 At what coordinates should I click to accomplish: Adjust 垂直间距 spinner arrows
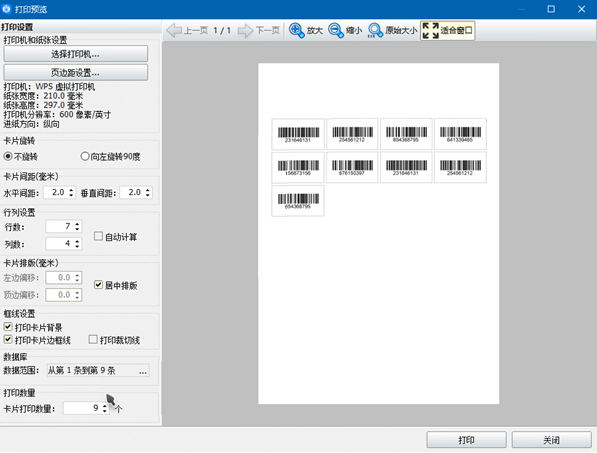point(148,193)
